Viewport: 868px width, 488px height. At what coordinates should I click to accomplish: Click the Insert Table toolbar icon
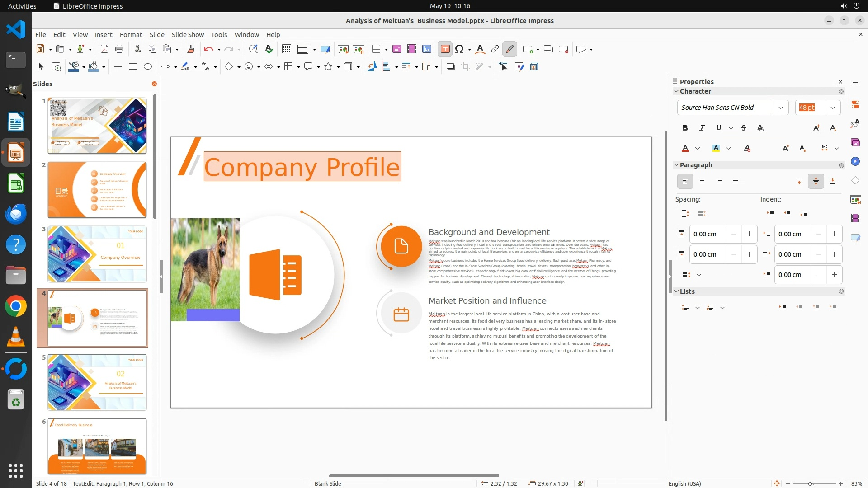click(376, 49)
